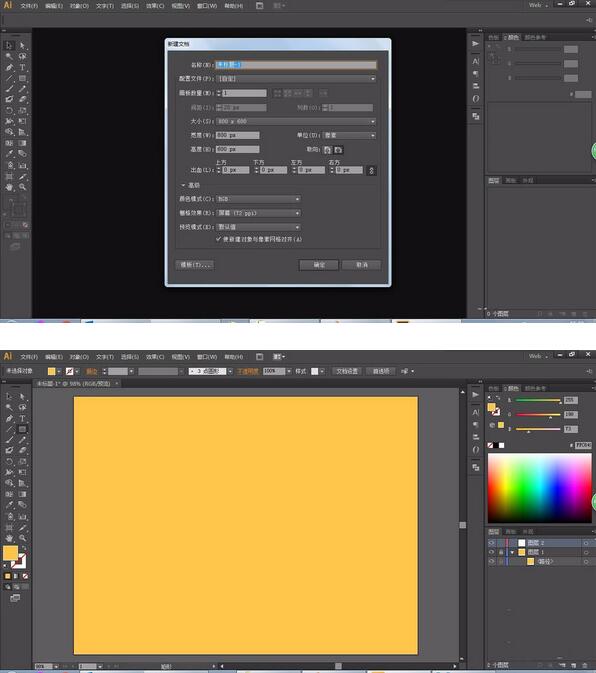Collapse the 高级 advanced section triangle
Image resolution: width=596 pixels, height=673 pixels.
(x=183, y=185)
